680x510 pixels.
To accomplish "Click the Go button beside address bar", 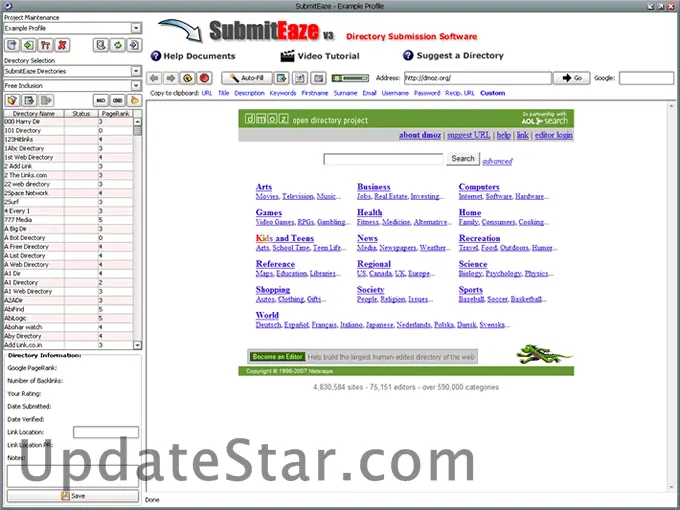I will coord(572,78).
